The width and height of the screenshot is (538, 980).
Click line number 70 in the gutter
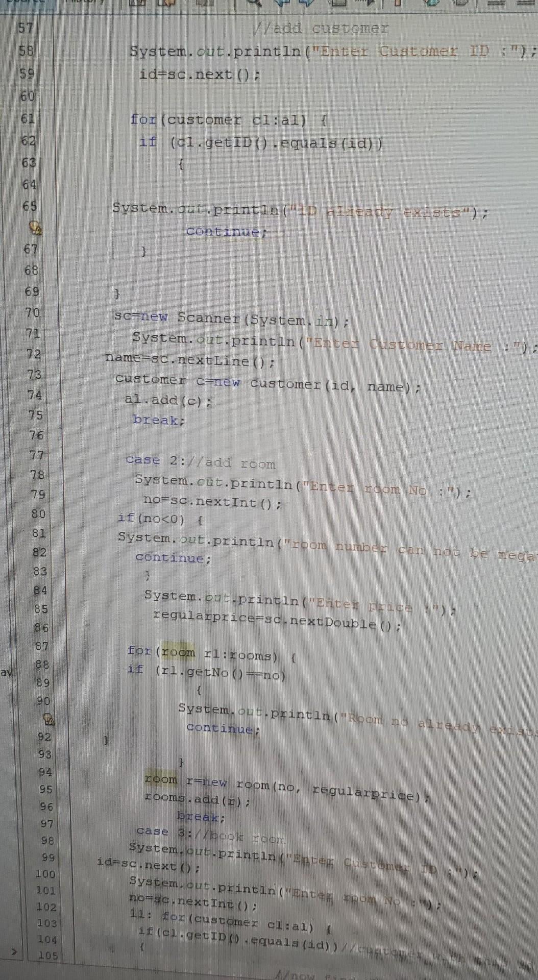pyautogui.click(x=32, y=312)
